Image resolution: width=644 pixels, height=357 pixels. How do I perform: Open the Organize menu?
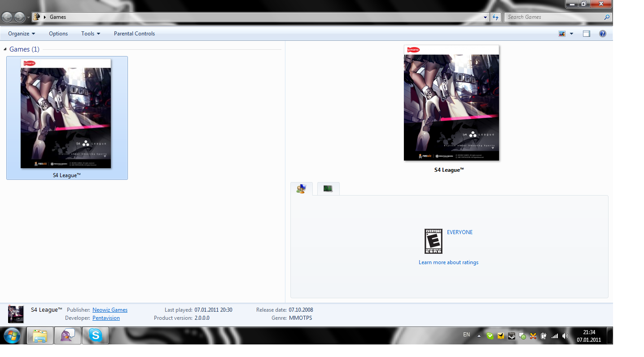tap(22, 34)
